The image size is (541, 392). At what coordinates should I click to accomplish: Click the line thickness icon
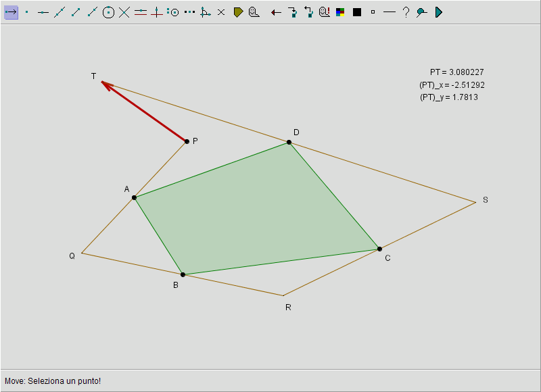pyautogui.click(x=390, y=12)
